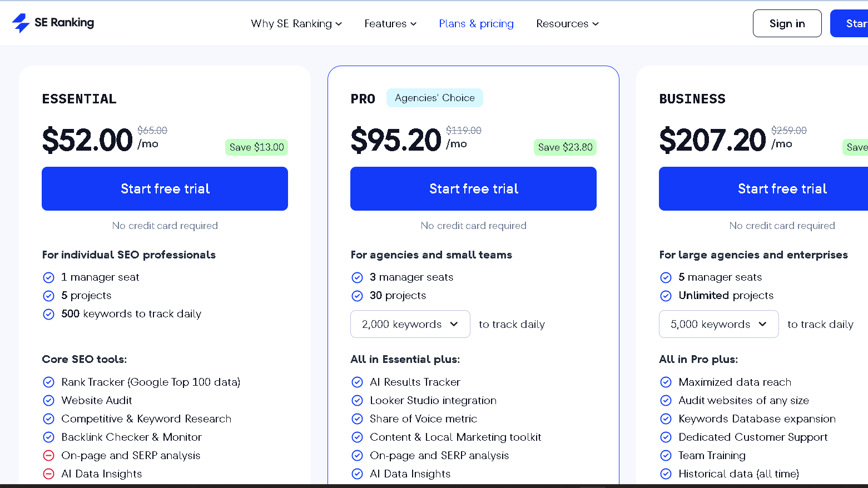This screenshot has height=488, width=868.
Task: Click the checkmark beside "AI Results Tracker"
Action: click(x=357, y=382)
